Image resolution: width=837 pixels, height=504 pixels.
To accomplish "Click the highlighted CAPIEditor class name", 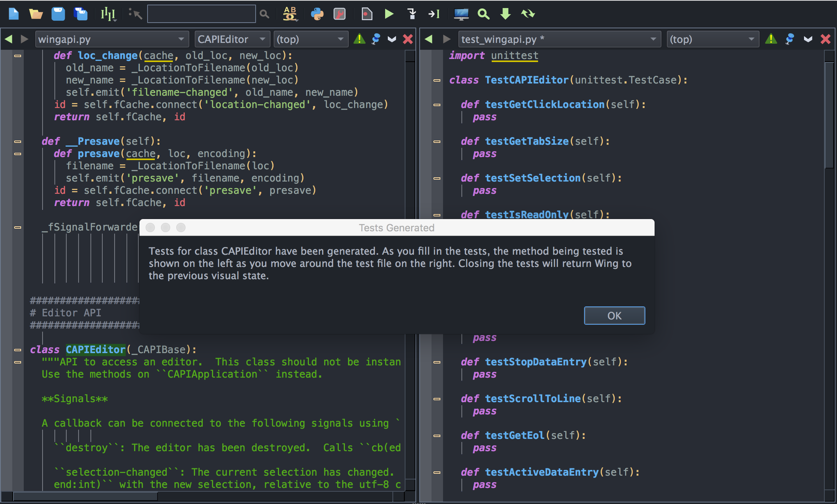I will pyautogui.click(x=95, y=350).
